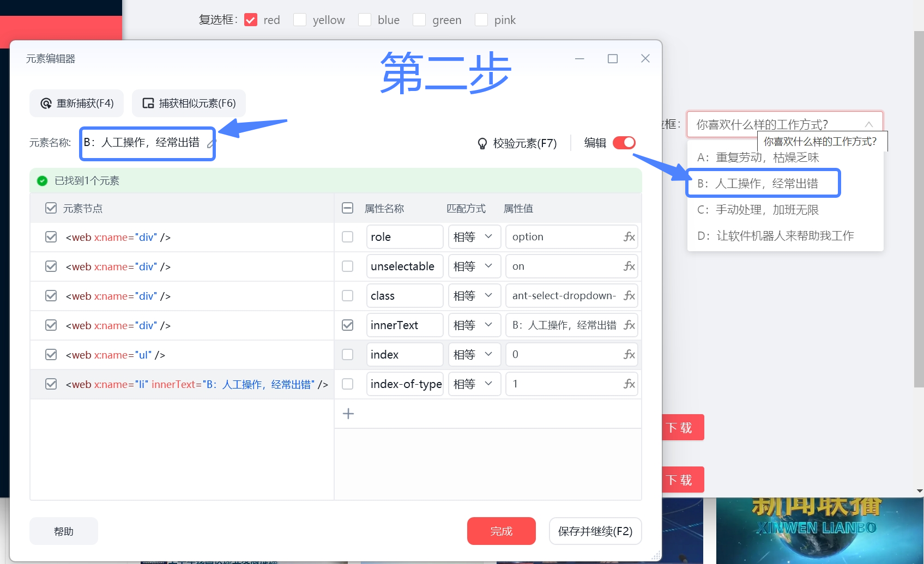Uncheck the ul element node checkbox
The height and width of the screenshot is (564, 924).
pos(51,355)
